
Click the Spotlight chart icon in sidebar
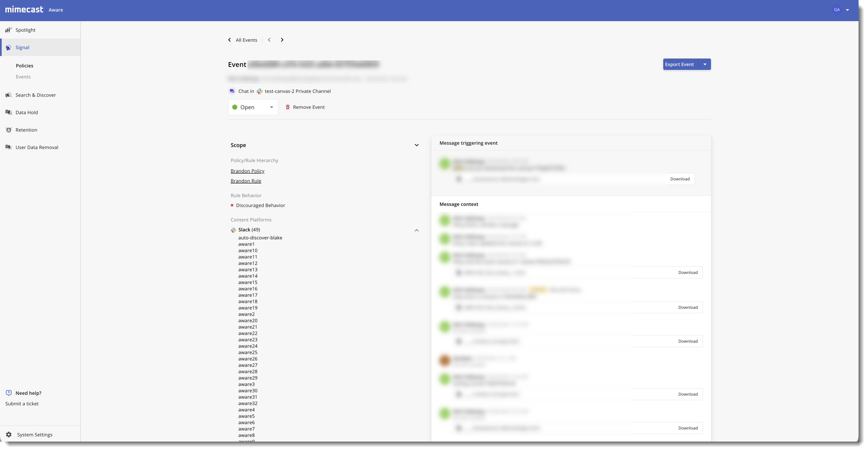8,30
